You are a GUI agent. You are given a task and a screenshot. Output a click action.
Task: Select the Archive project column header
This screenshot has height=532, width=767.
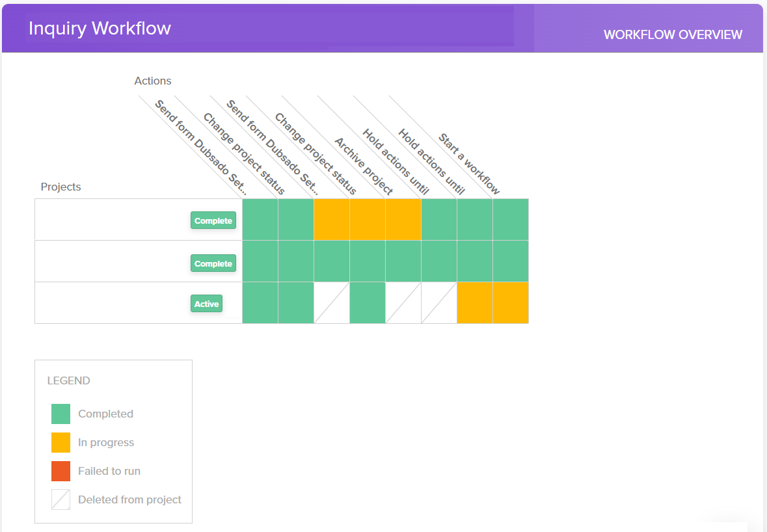[364, 166]
